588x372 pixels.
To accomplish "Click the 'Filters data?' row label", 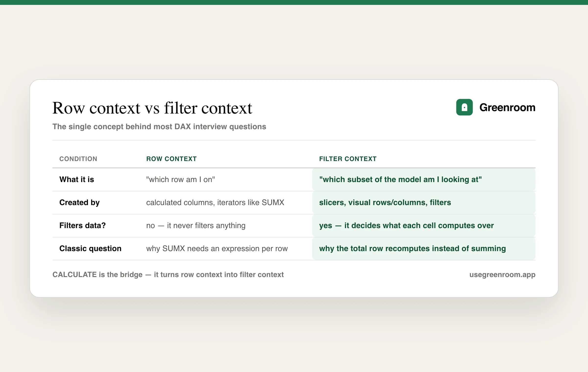I will tap(82, 225).
